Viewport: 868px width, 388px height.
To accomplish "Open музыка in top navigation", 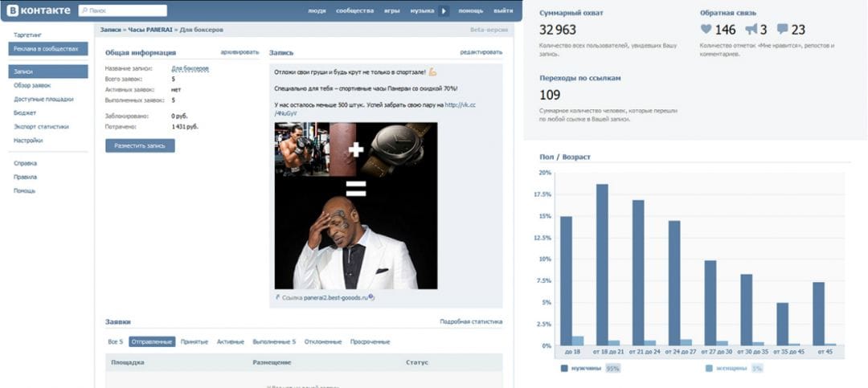I will [422, 11].
